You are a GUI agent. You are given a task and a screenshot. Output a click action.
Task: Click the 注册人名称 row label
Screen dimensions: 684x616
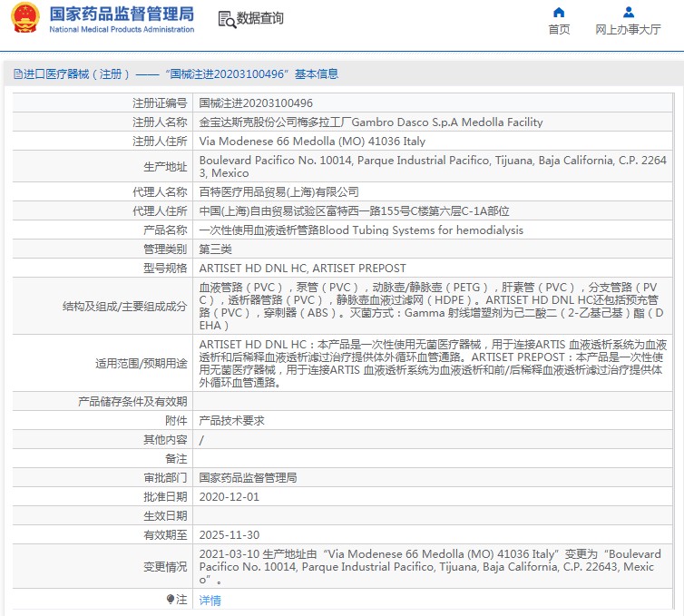pos(160,122)
